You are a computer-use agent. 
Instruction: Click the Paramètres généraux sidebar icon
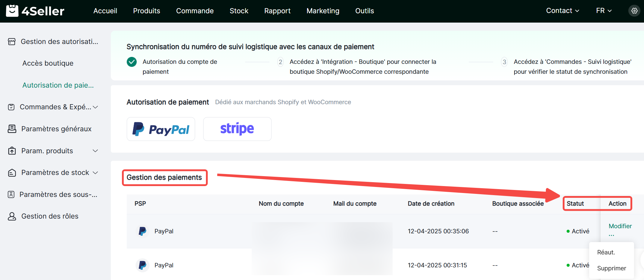click(12, 129)
